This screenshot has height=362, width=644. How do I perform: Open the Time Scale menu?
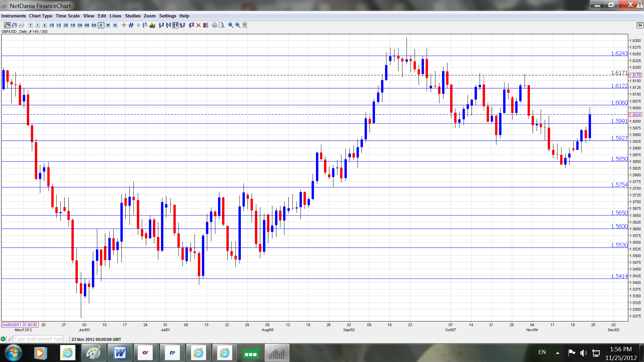(x=68, y=16)
